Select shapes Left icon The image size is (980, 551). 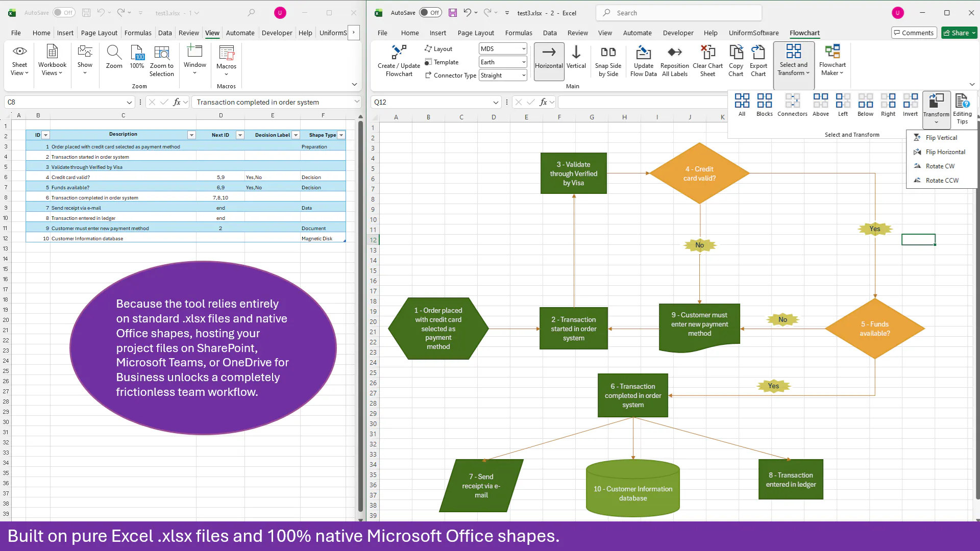tap(843, 105)
